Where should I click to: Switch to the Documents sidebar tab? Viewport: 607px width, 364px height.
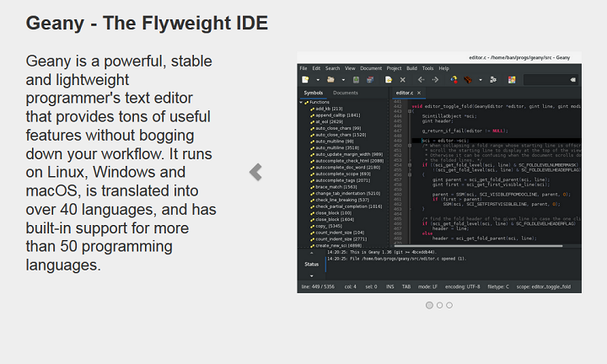(x=345, y=93)
